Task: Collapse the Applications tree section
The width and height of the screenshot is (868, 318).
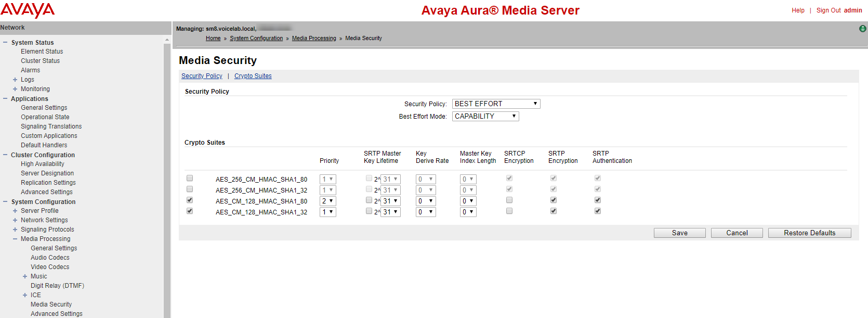Action: pos(5,98)
